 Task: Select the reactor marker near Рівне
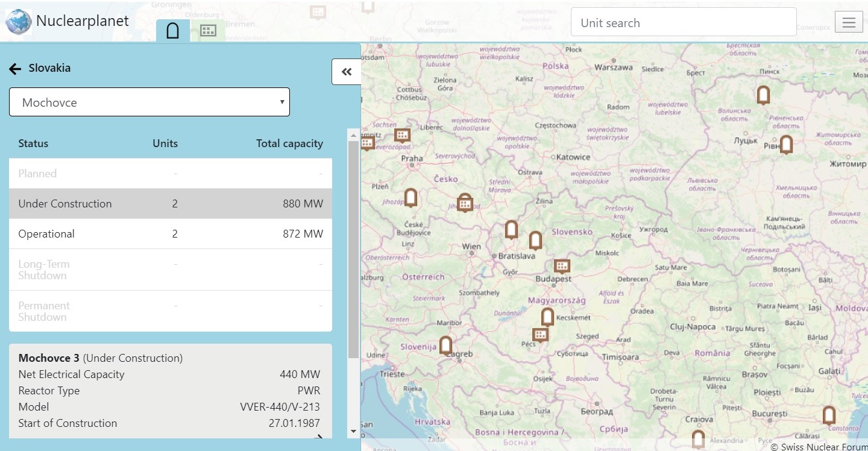[785, 144]
